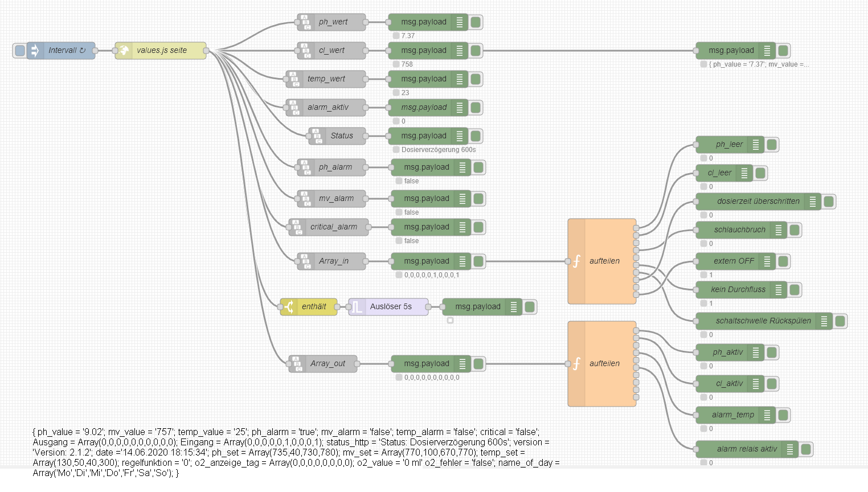Click status value '23' under temp_wert debug
The width and height of the screenshot is (868, 492).
point(405,93)
